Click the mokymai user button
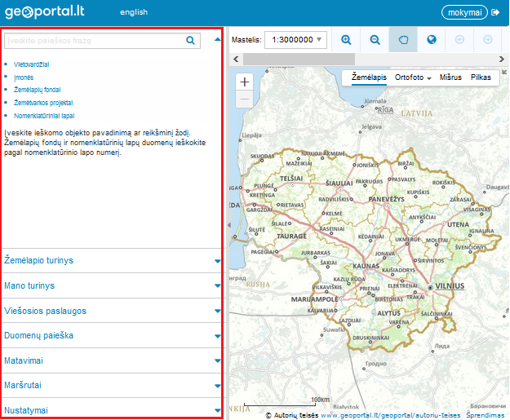Screen dimensions: 510x420 tap(463, 12)
